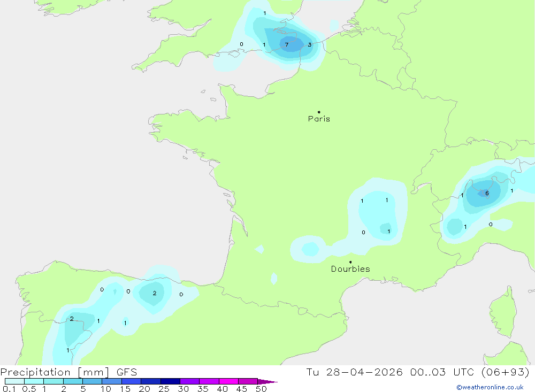Click the Dourbies city label
This screenshot has height=392, width=535.
350,269
